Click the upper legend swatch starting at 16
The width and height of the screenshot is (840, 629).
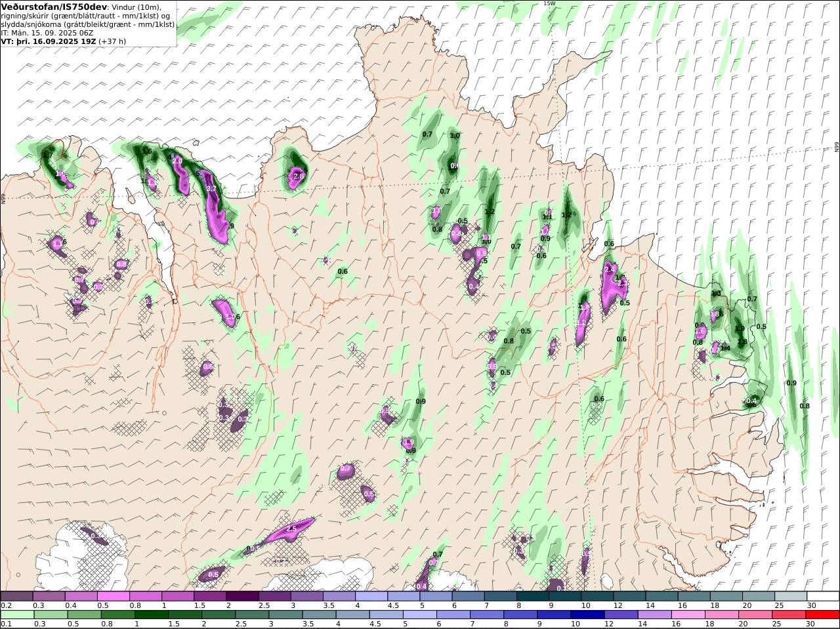click(694, 596)
